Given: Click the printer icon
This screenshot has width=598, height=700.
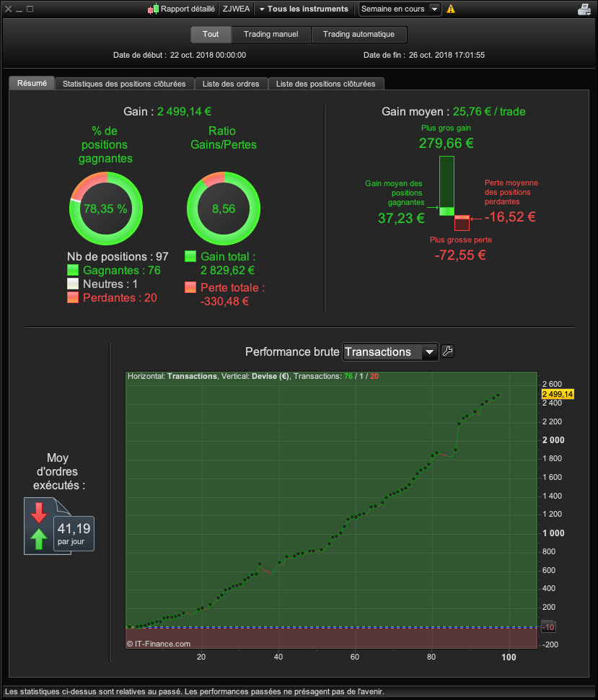Looking at the screenshot, I should click(x=584, y=9).
